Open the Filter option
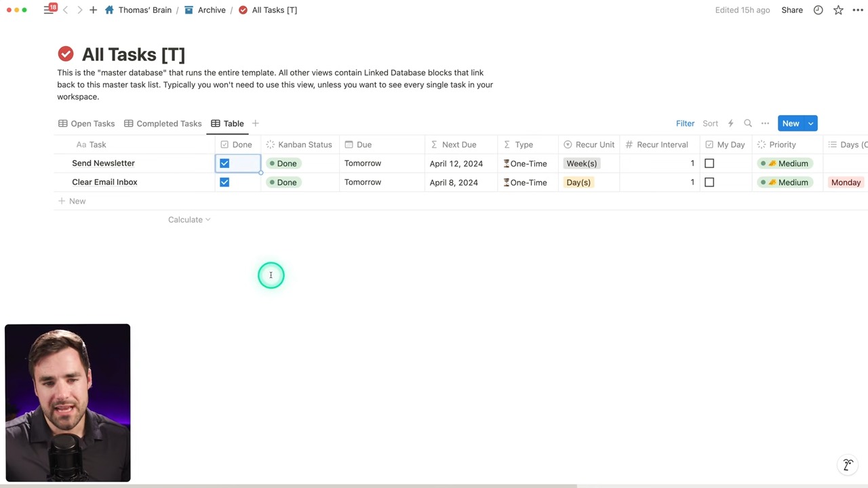 (x=685, y=123)
